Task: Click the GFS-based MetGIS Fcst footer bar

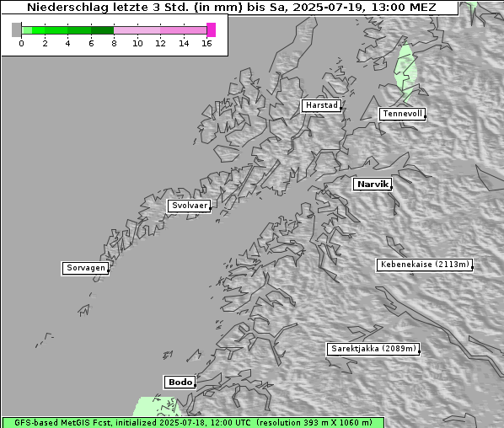Action: coord(194,423)
